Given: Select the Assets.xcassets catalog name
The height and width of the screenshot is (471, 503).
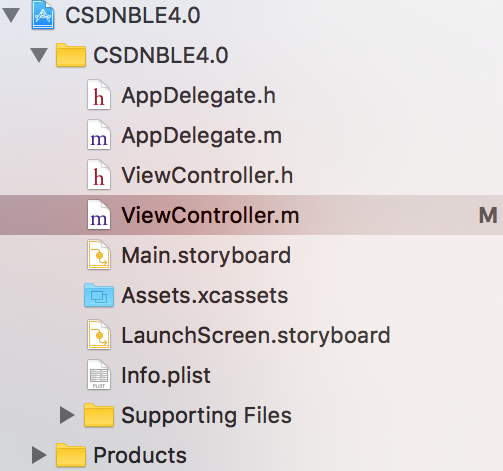Looking at the screenshot, I should click(x=205, y=295).
